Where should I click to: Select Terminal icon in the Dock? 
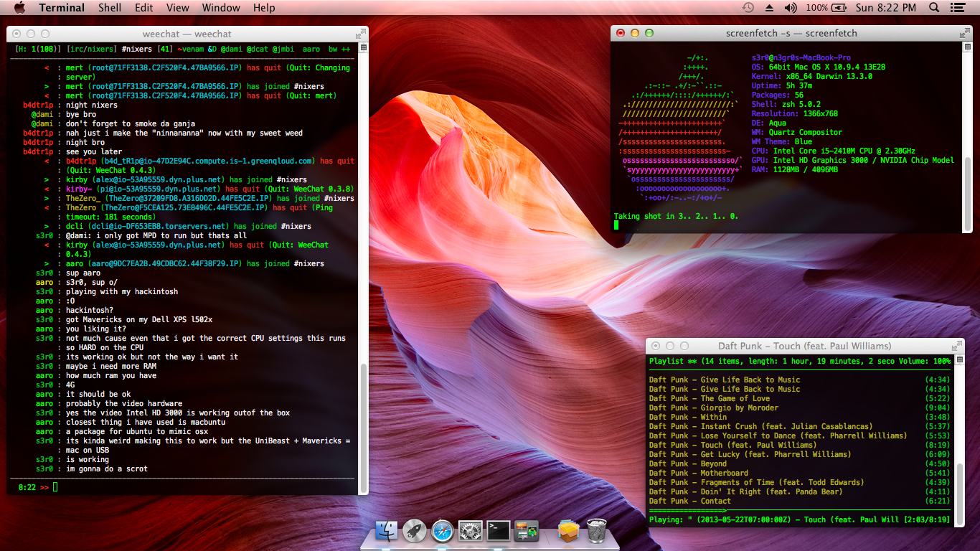tap(499, 531)
